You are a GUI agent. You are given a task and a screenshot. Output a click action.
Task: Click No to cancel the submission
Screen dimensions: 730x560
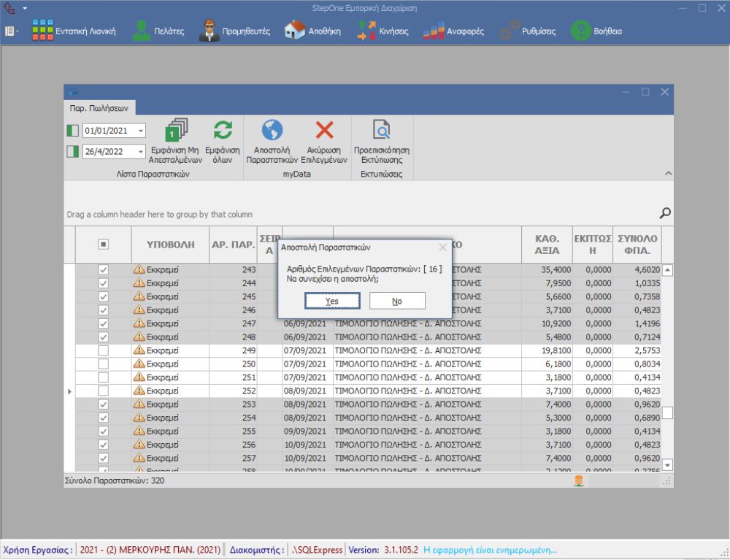coord(396,301)
